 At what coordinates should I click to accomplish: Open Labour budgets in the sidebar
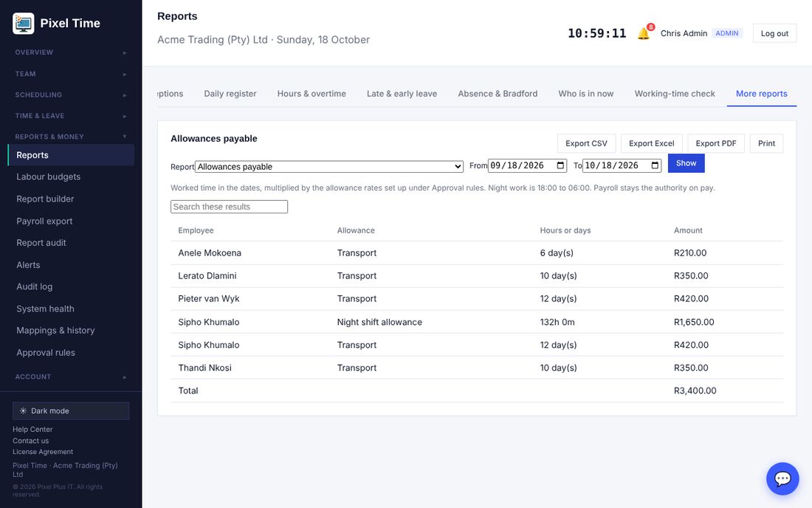[x=71, y=177]
